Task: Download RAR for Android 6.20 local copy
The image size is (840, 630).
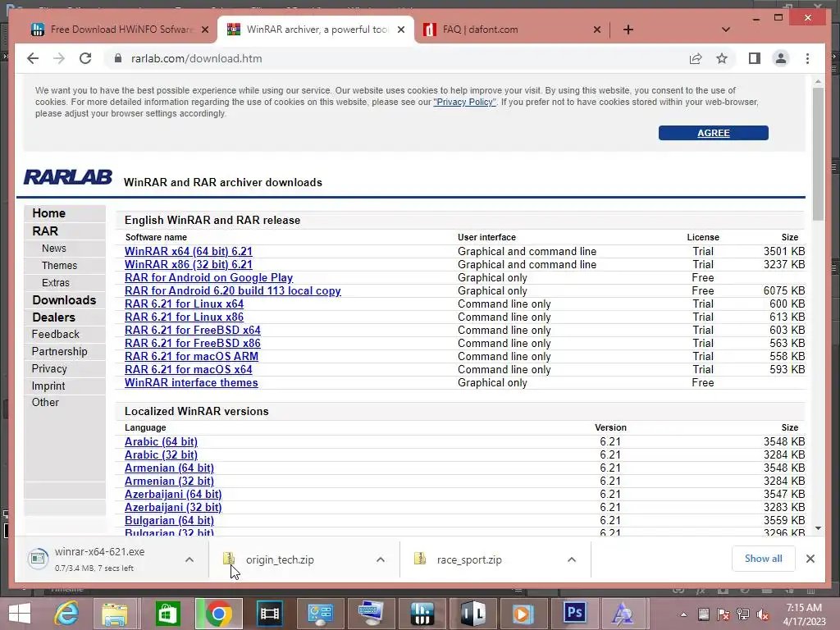Action: click(x=232, y=291)
